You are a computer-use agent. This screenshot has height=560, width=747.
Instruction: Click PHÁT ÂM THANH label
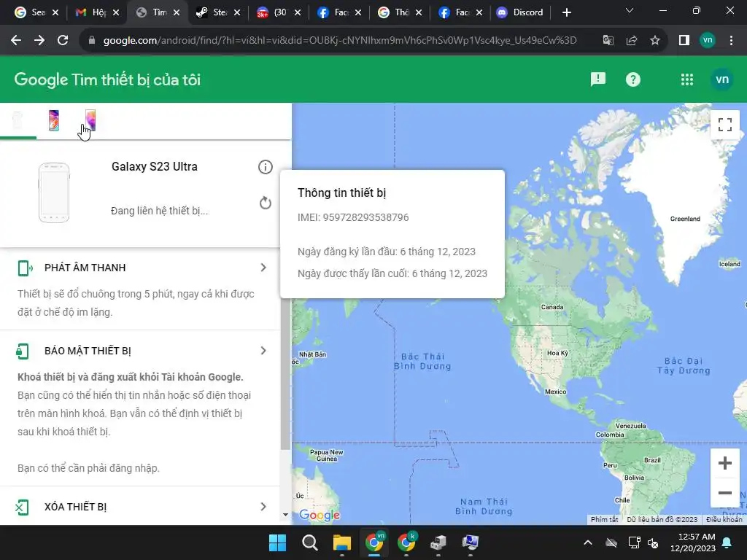85,268
